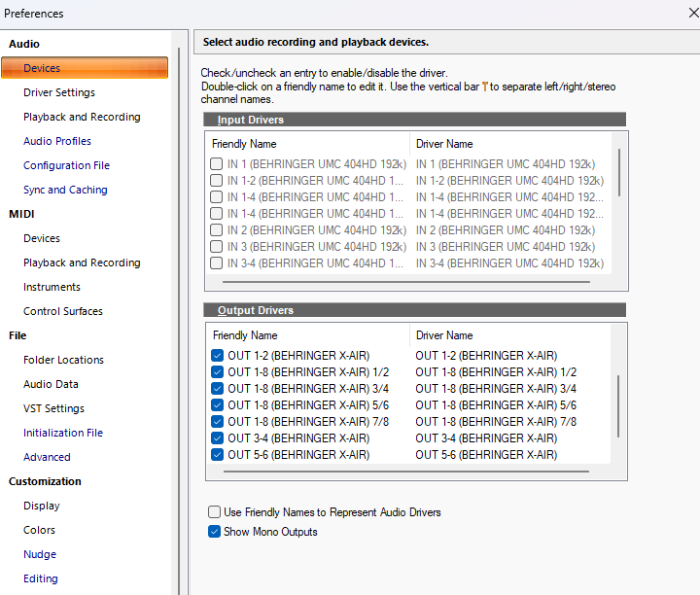700x595 pixels.
Task: Open Configuration File settings
Action: [x=66, y=165]
